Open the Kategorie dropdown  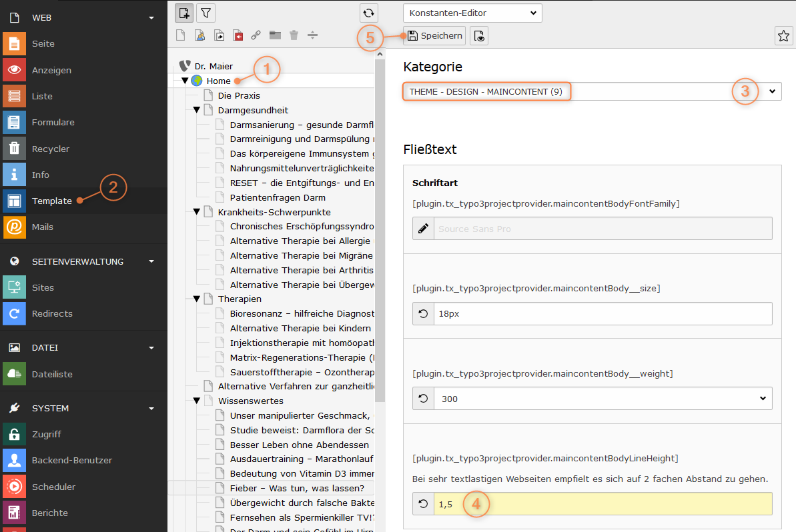592,91
